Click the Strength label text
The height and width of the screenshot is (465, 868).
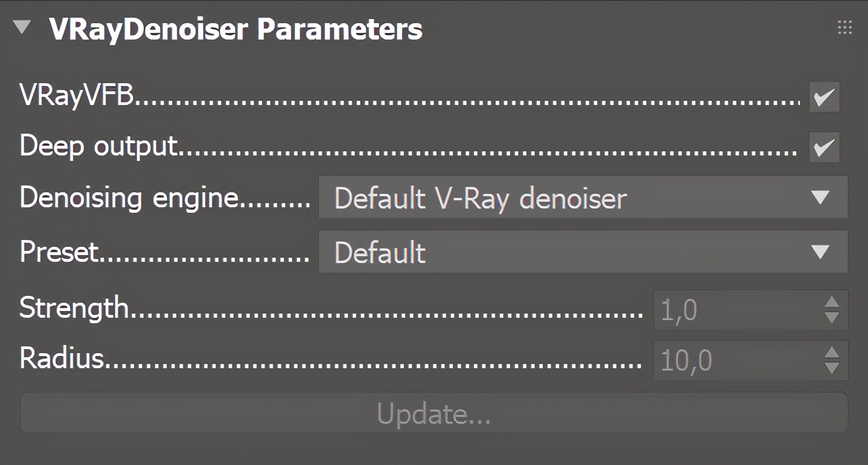(74, 308)
